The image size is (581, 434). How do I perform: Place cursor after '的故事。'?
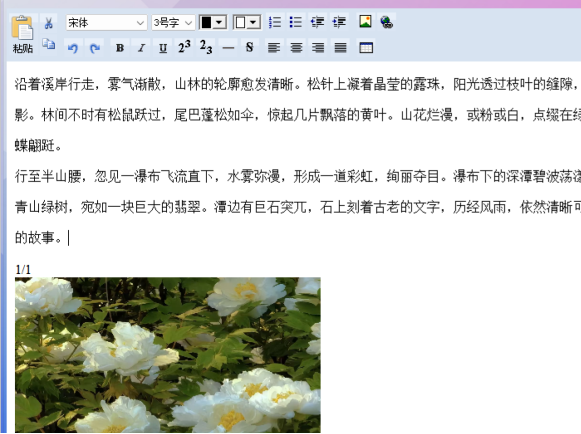[x=68, y=238]
